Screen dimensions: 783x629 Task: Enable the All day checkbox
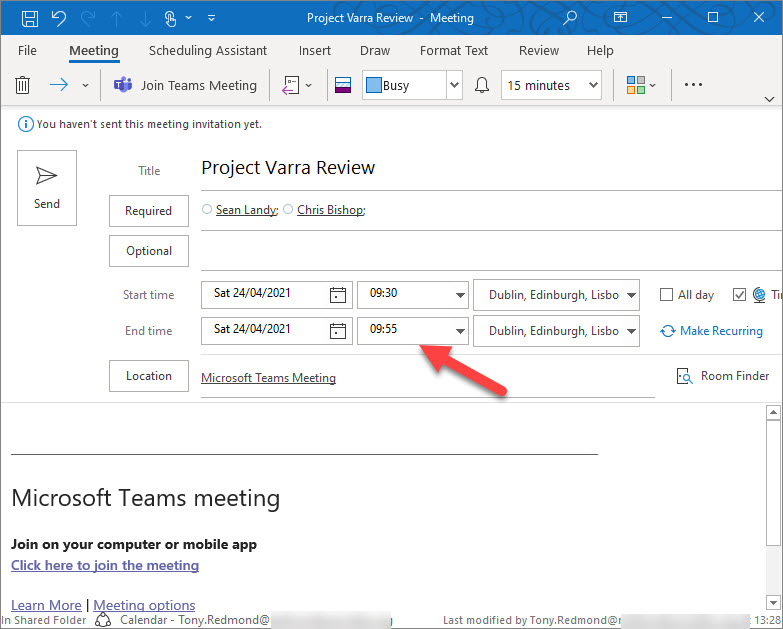[x=667, y=295]
